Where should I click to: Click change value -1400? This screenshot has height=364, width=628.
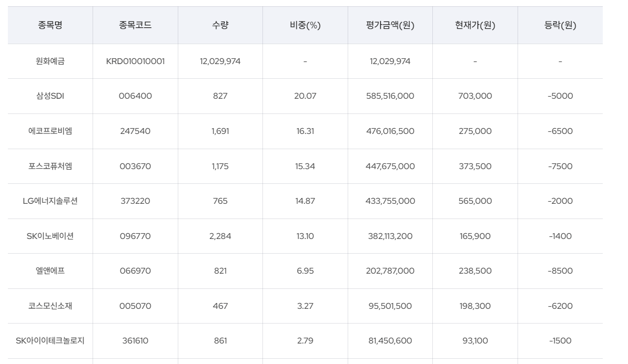click(x=560, y=236)
